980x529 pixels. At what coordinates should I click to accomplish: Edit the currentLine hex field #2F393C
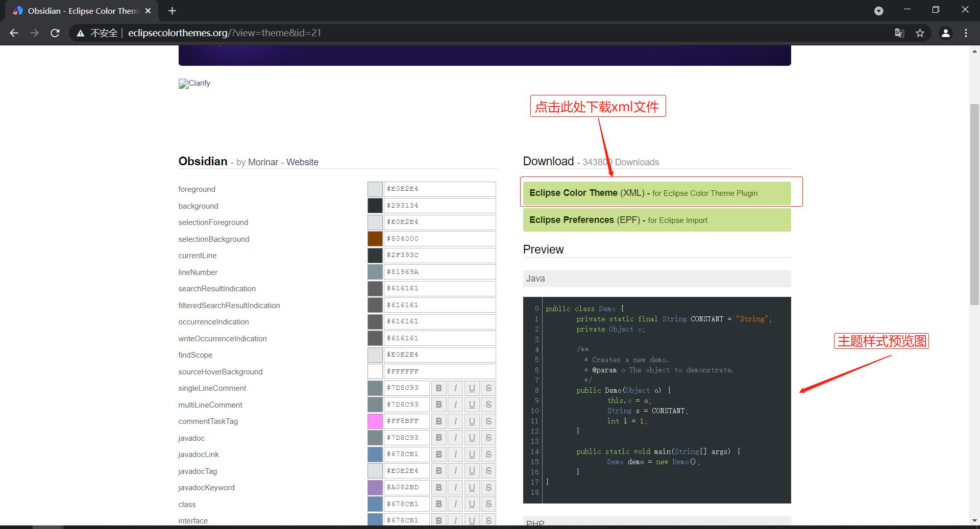[439, 256]
